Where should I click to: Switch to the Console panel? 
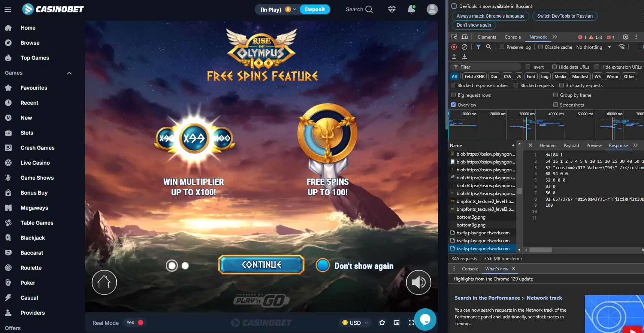pos(513,37)
